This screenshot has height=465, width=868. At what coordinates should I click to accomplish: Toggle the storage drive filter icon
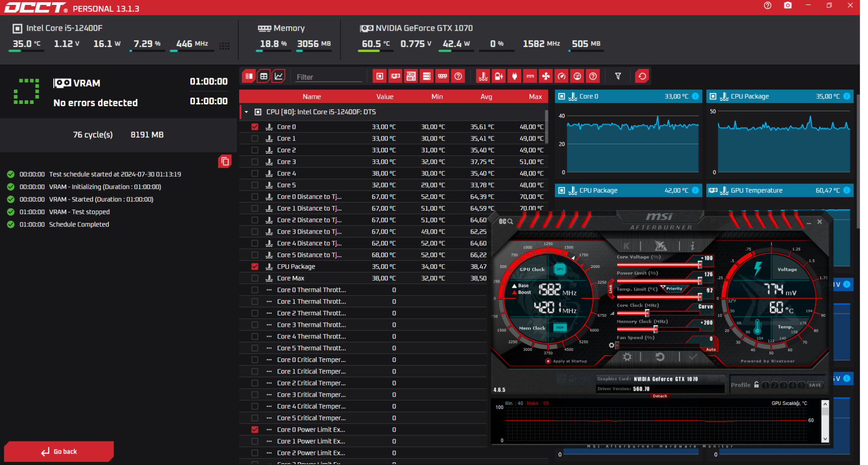coord(427,76)
